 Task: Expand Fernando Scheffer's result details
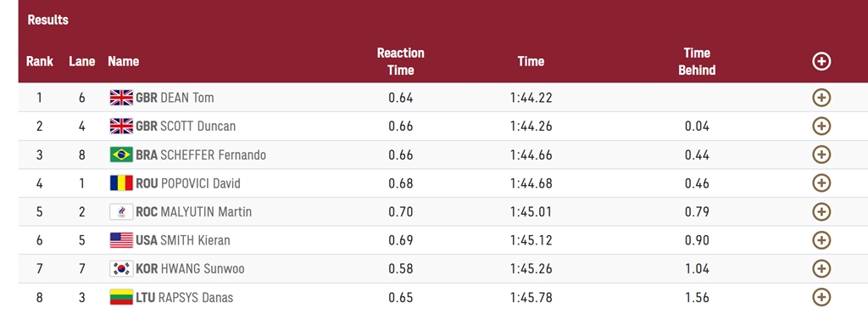point(821,154)
